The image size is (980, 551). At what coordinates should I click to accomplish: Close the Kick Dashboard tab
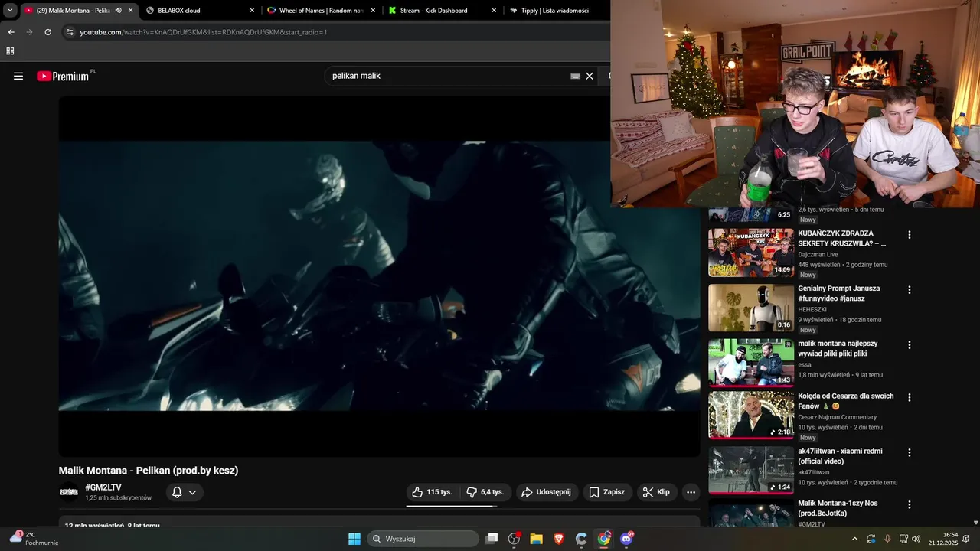tap(494, 11)
